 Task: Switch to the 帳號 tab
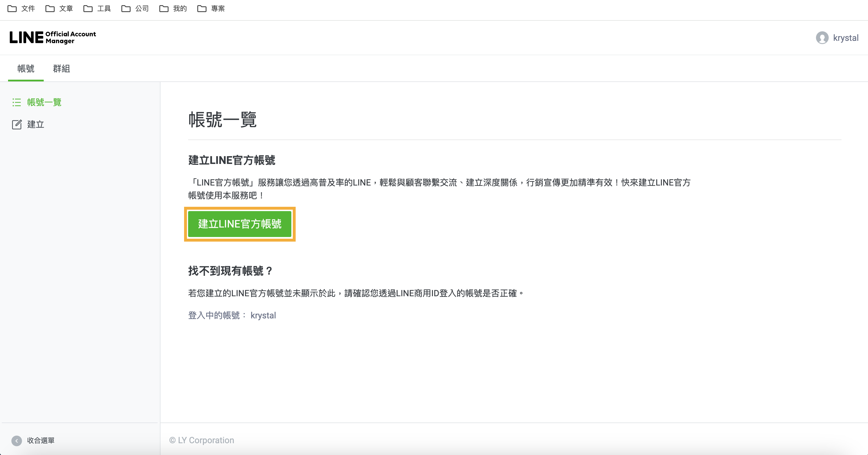pyautogui.click(x=26, y=68)
